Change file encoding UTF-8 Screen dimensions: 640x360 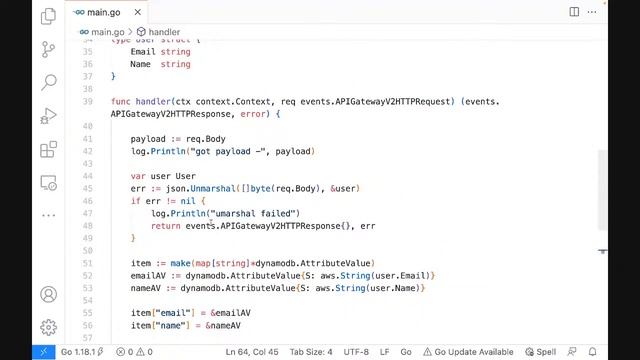coord(356,352)
